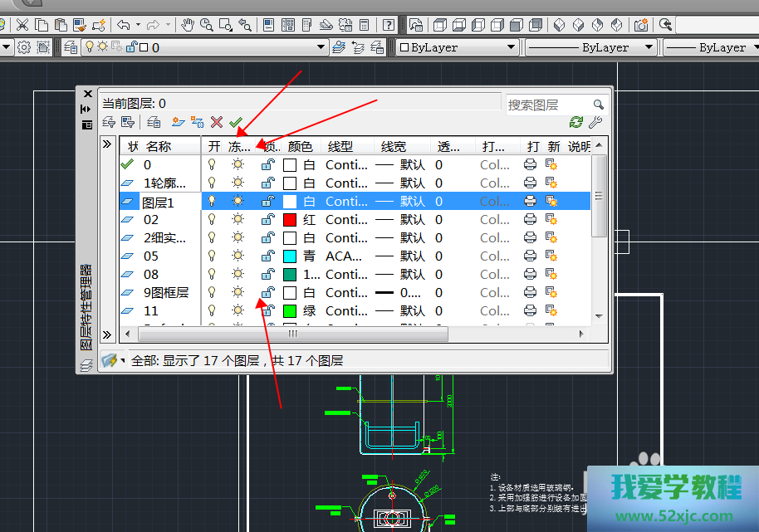Click the Layer States Manager icon
Image resolution: width=759 pixels, height=532 pixels.
[154, 122]
